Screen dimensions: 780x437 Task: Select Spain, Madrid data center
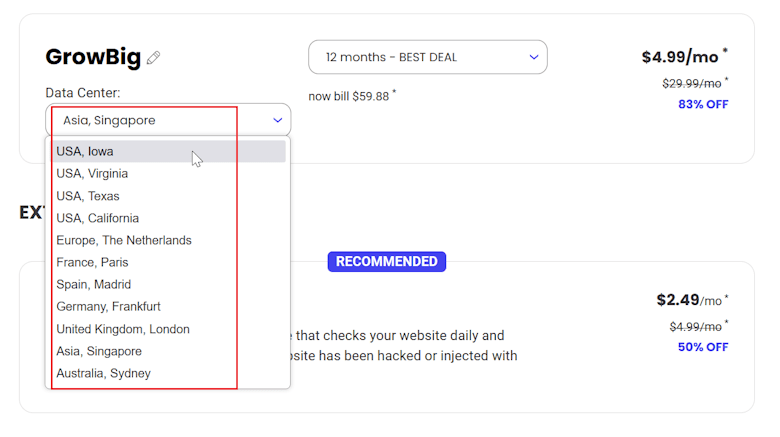pyautogui.click(x=168, y=285)
